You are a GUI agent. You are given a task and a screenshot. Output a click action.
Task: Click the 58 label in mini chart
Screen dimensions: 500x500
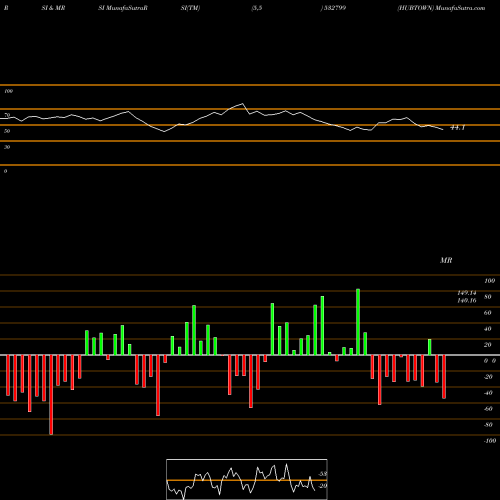pyautogui.click(x=323, y=474)
